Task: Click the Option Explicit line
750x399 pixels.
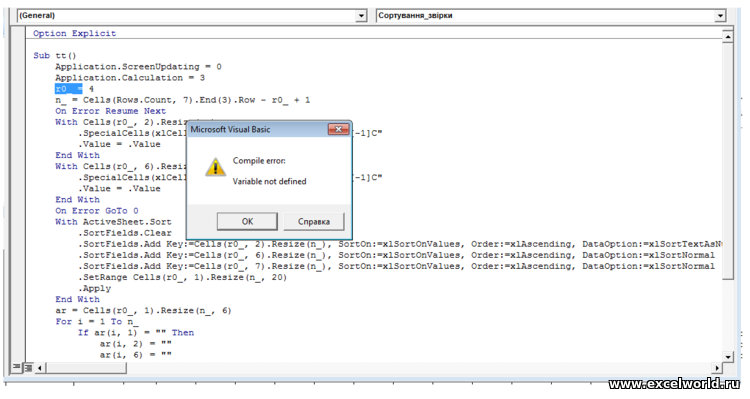Action: [75, 33]
